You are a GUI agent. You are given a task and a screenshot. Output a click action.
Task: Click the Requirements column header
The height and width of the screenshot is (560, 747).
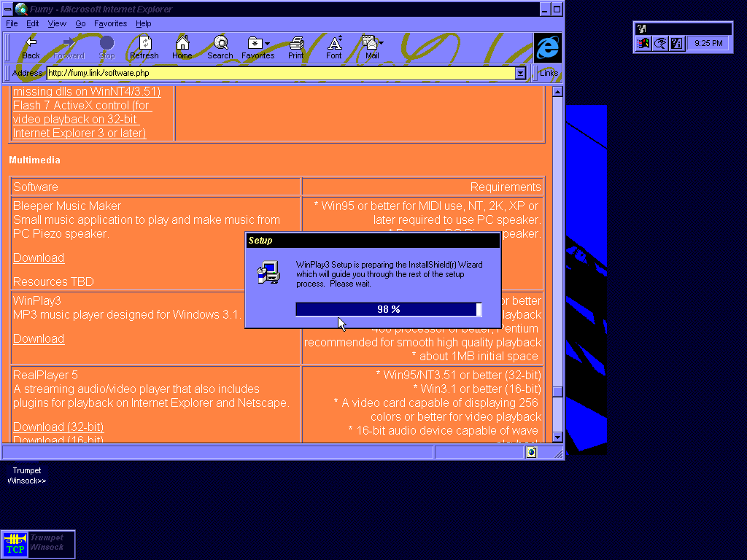[x=506, y=187]
